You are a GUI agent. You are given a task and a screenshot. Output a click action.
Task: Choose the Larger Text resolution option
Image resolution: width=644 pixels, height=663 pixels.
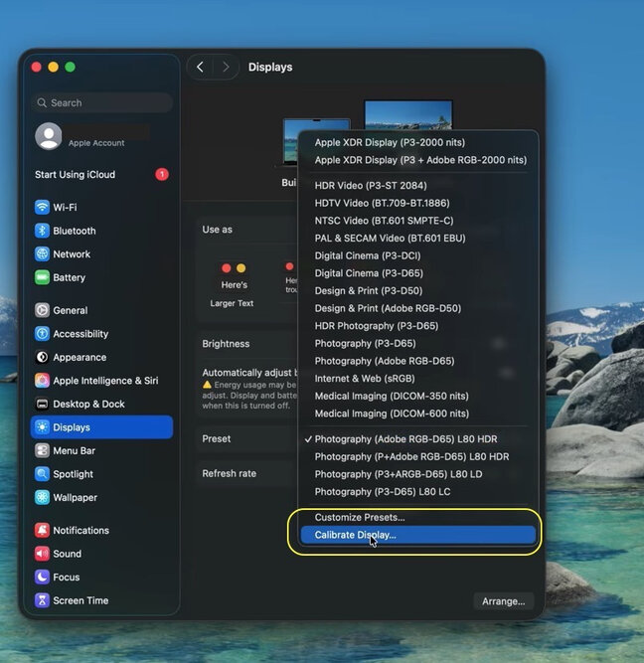(x=233, y=284)
